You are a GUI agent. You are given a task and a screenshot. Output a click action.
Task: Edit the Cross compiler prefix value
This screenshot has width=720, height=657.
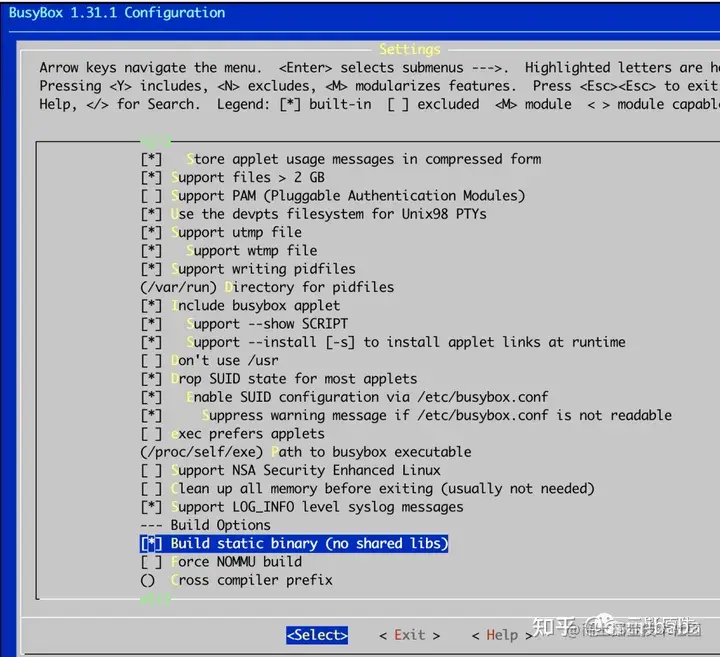(236, 580)
